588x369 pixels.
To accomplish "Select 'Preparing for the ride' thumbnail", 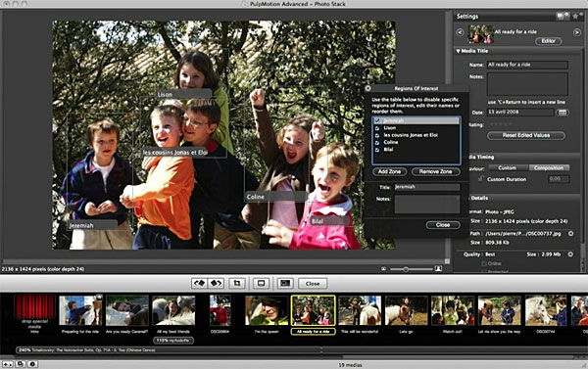I will [81, 310].
